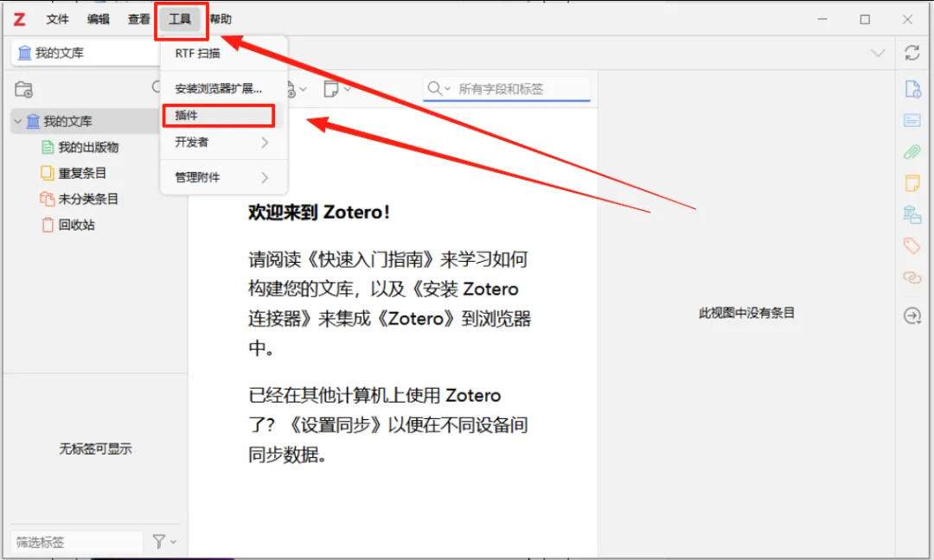Switch to the 我的文库 tab
Image resolution: width=934 pixels, height=560 pixels.
[x=85, y=53]
